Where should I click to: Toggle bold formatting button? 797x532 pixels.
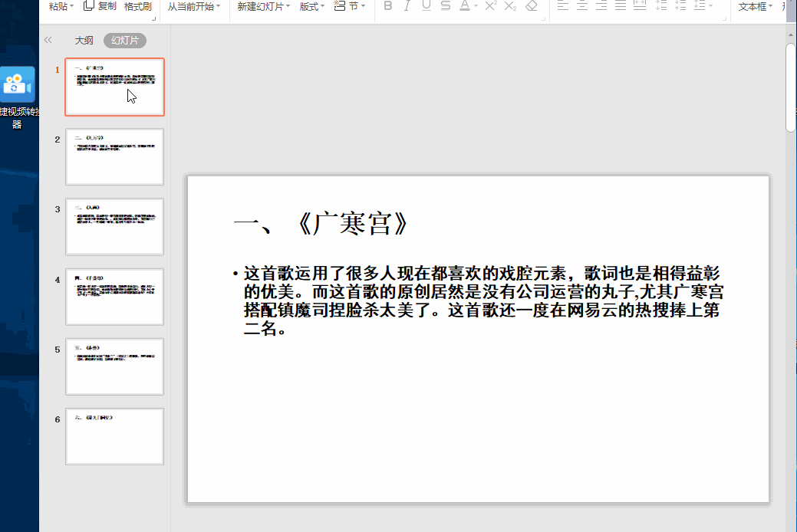(387, 6)
